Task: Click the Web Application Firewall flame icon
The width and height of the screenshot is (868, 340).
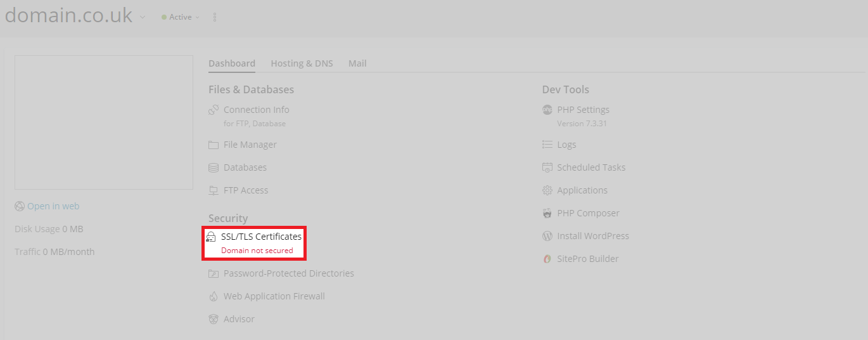Action: click(x=214, y=296)
